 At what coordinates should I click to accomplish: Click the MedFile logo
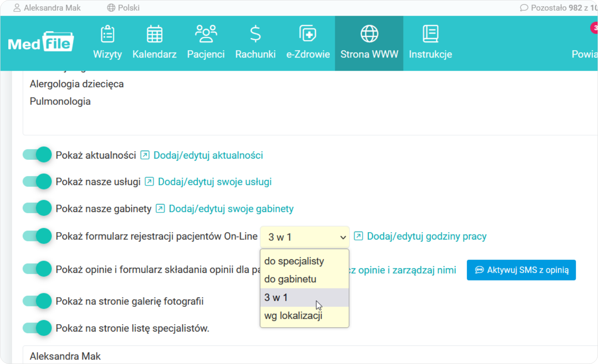(x=41, y=42)
